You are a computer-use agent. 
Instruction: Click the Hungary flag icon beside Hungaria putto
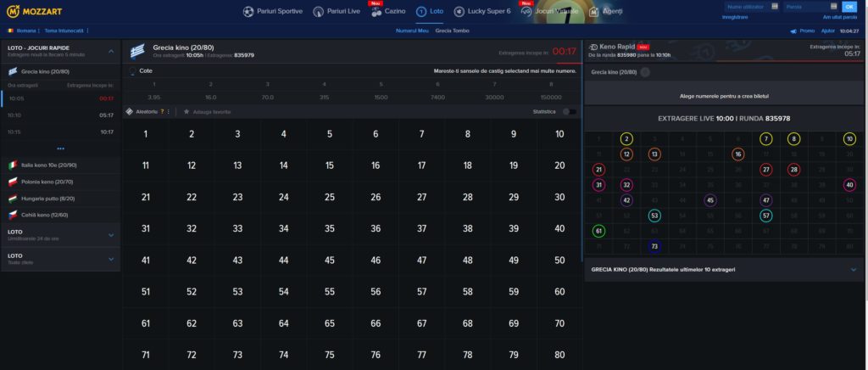13,199
